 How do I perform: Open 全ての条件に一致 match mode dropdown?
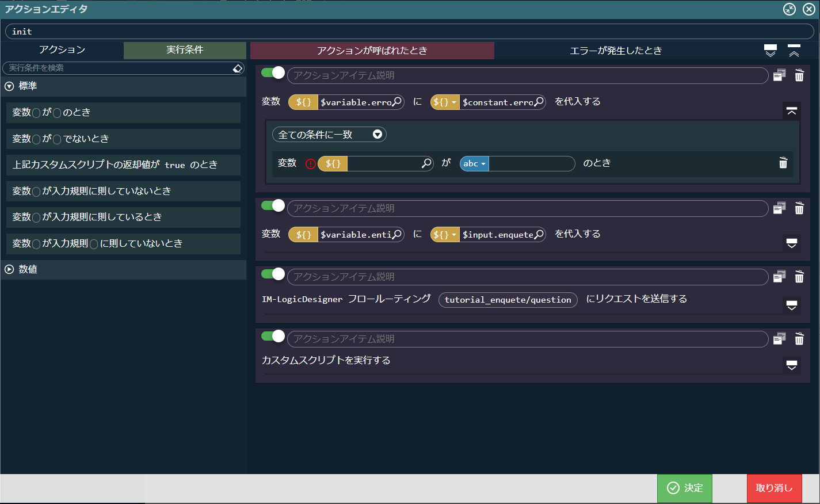329,135
